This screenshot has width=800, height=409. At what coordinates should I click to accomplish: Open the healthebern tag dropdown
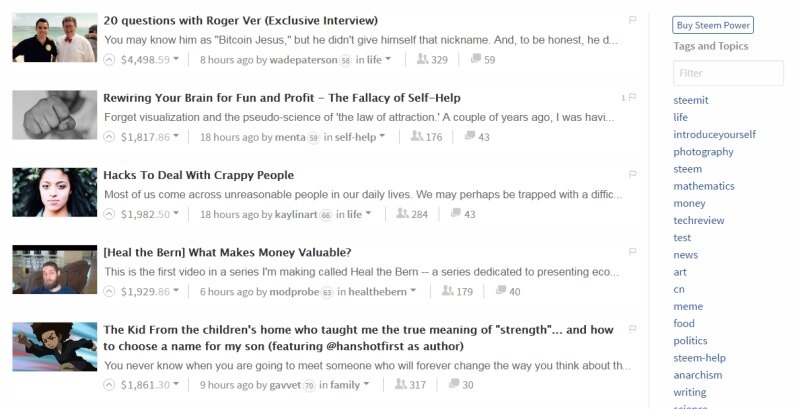(x=413, y=292)
